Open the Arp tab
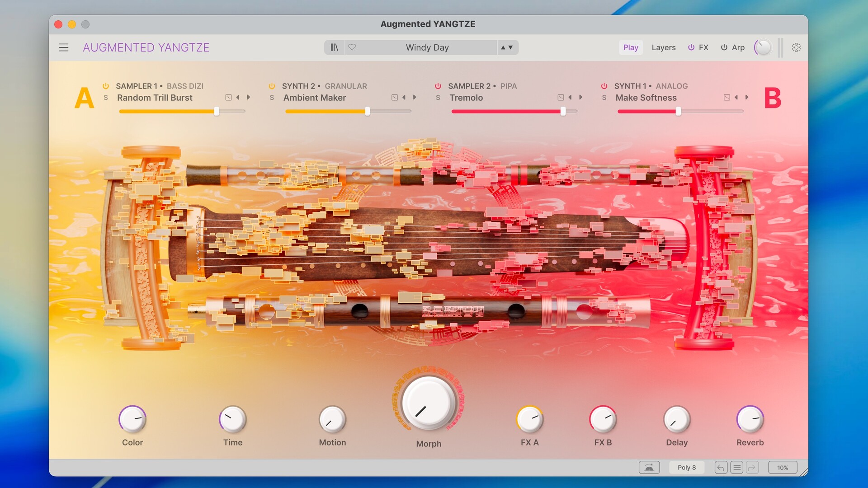Viewport: 868px width, 488px height. coord(738,47)
